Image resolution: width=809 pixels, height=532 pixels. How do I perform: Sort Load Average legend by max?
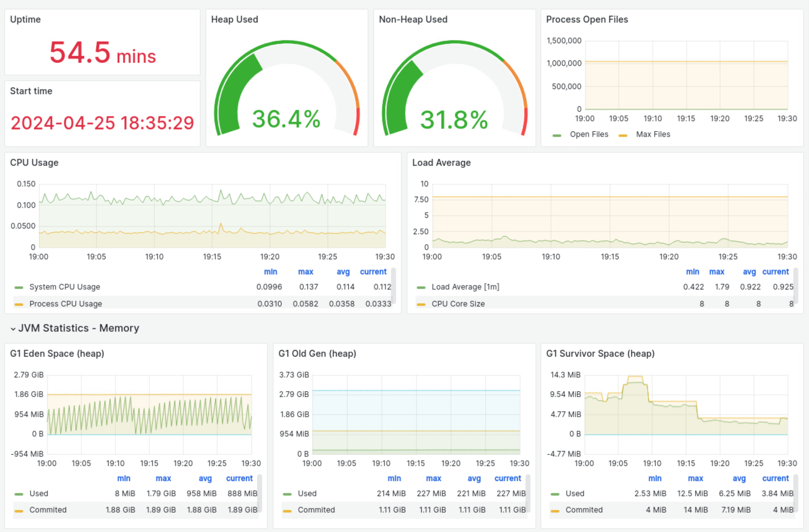pos(717,272)
